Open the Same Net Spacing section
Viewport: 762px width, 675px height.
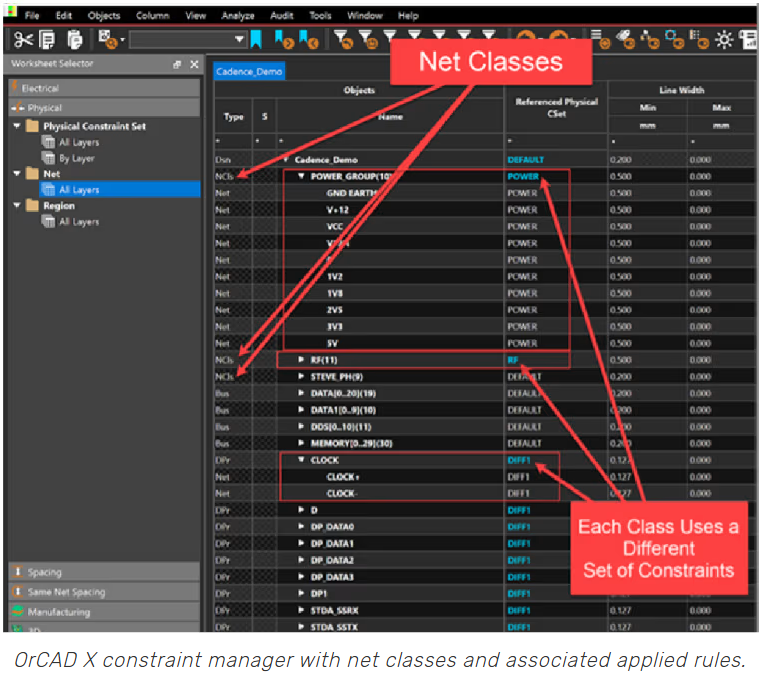point(104,592)
